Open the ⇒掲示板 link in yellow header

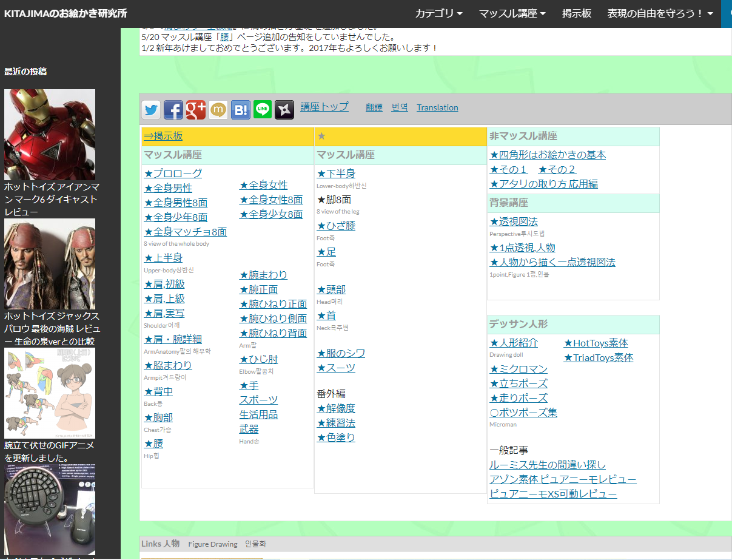coord(163,137)
